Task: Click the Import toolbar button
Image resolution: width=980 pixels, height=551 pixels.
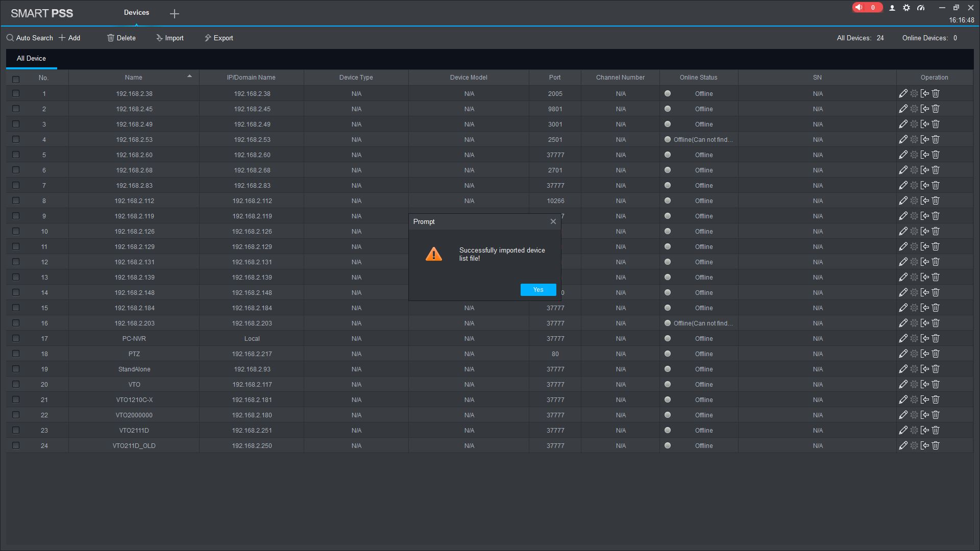Action: [169, 38]
